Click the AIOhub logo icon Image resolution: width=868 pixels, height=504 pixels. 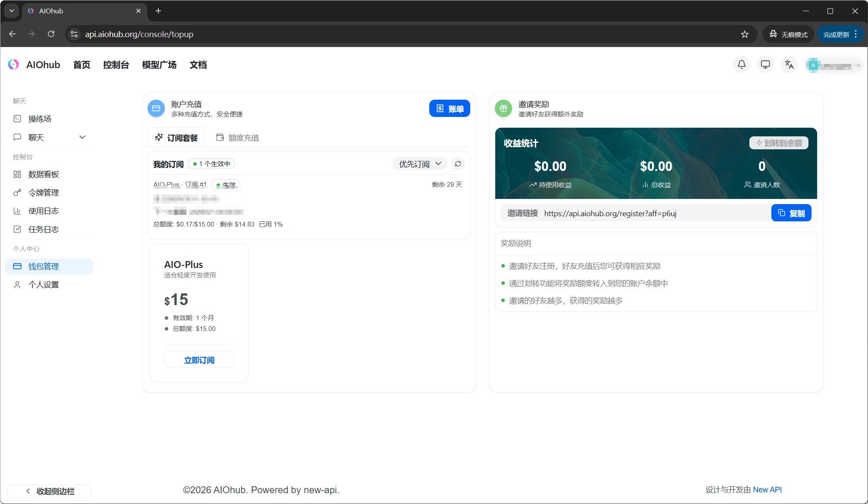click(13, 64)
